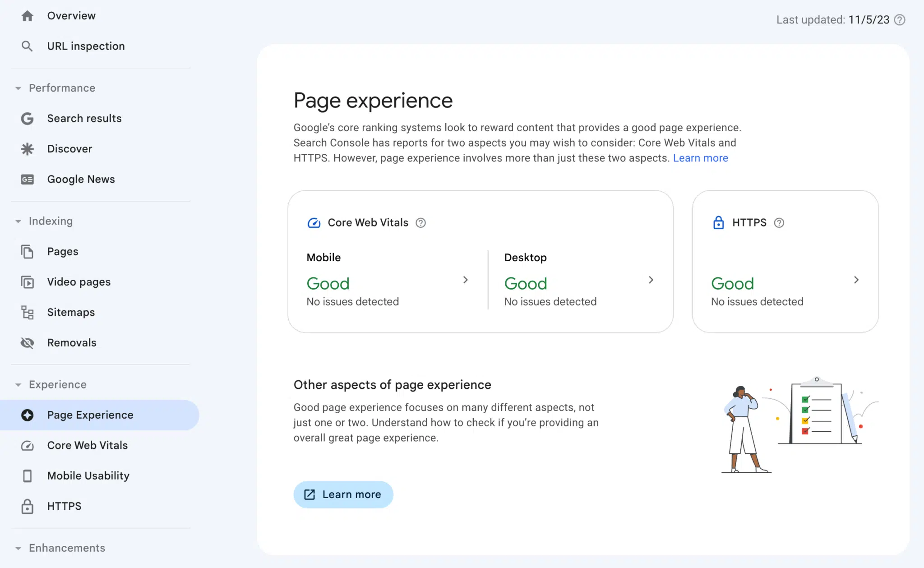The image size is (924, 568).
Task: Click the Learn more button for page experience
Action: tap(343, 494)
